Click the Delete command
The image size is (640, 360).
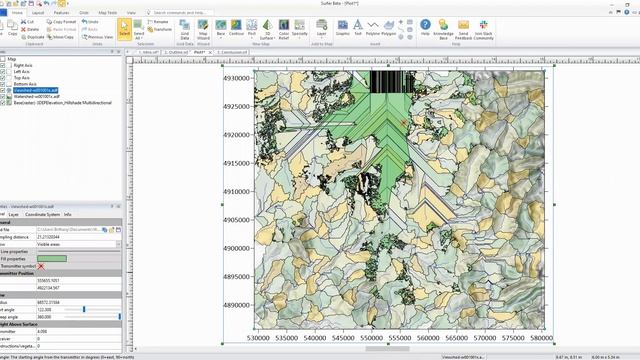30,29
